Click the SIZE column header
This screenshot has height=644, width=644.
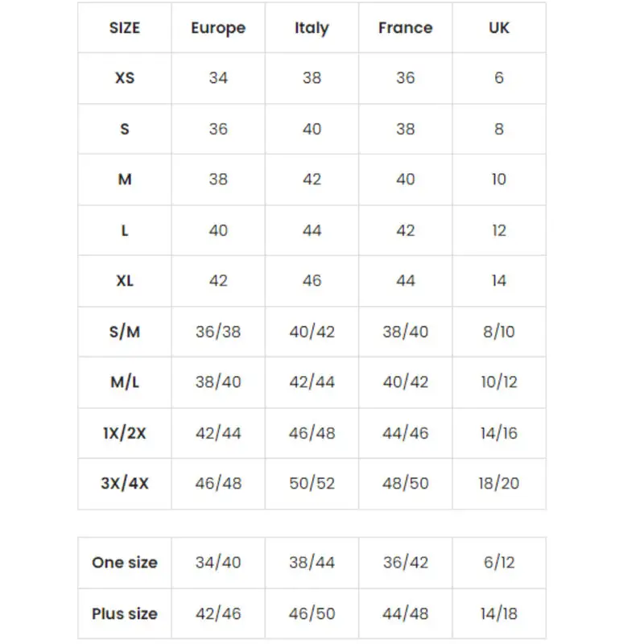pyautogui.click(x=125, y=28)
